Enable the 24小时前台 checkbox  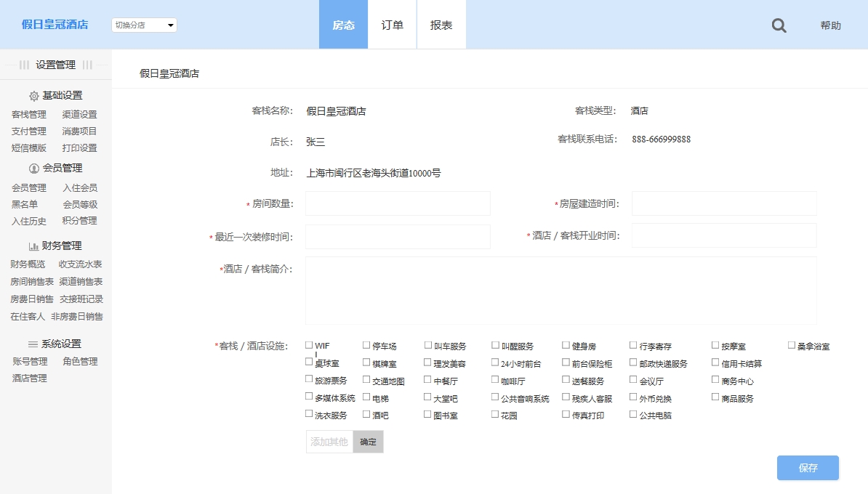[x=495, y=363]
